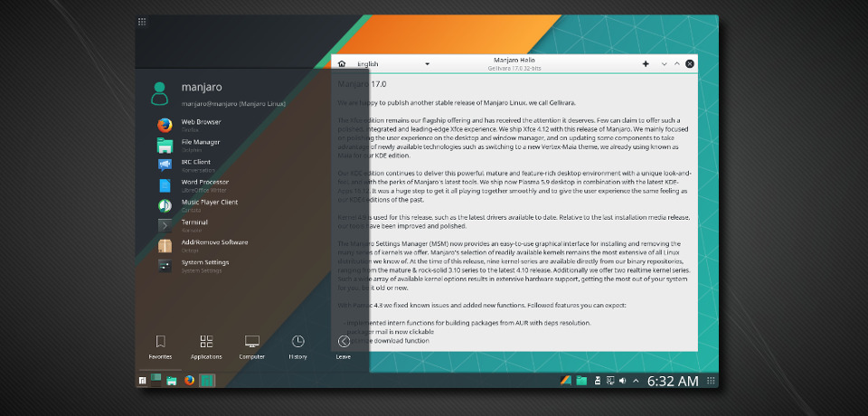Click the 6:32 AM clock

pos(673,381)
